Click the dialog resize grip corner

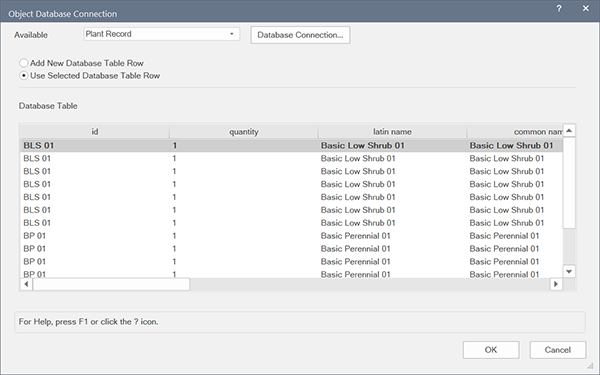coord(590,366)
